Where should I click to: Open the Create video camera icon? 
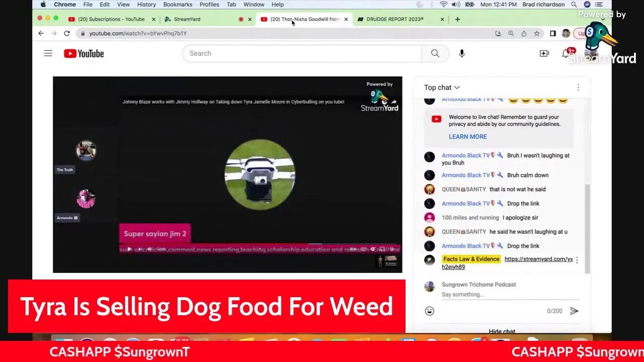[544, 53]
